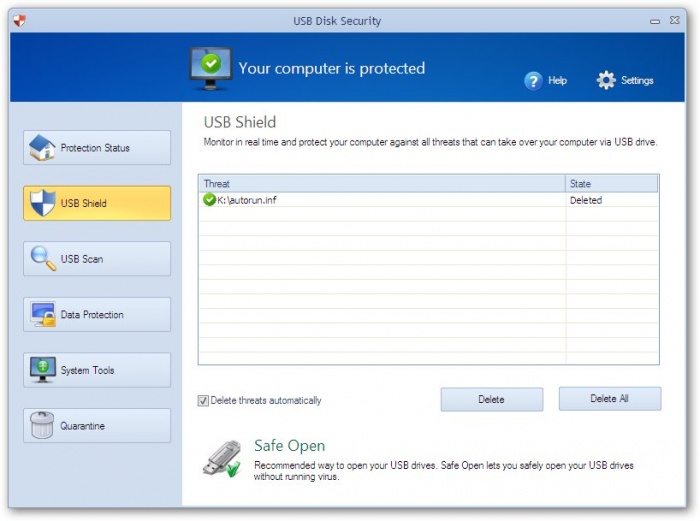Select the K:\autorun.inf threat row
Viewport: 700px width, 521px height.
429,200
